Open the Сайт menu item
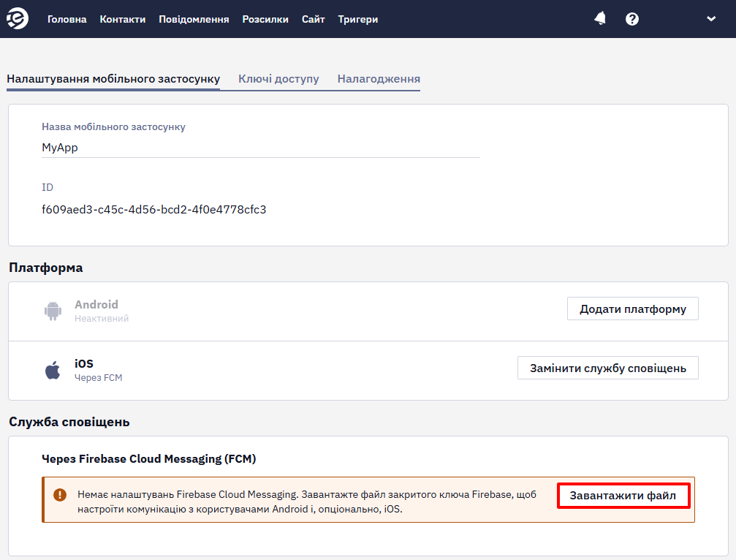The height and width of the screenshot is (560, 736). [313, 19]
